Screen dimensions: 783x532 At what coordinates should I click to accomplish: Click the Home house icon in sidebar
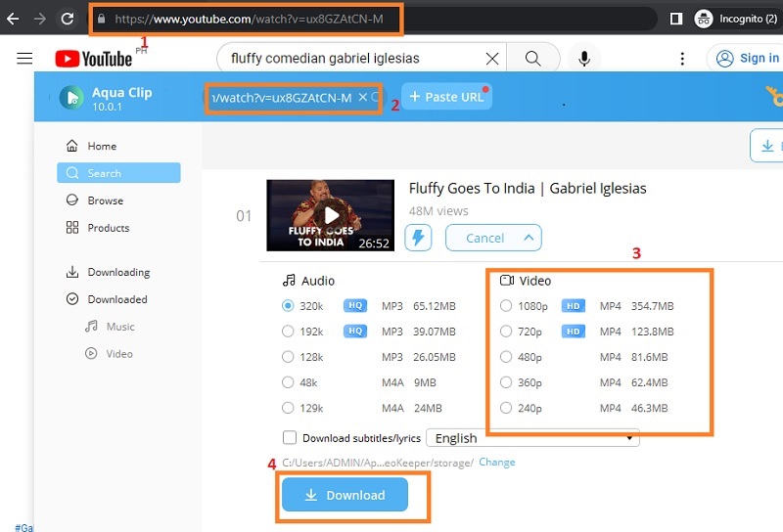coord(71,146)
